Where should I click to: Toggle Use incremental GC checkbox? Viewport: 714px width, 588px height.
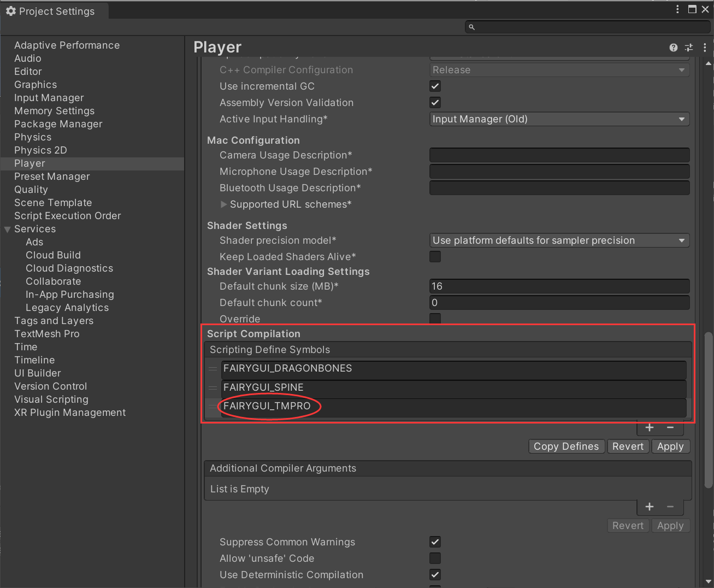(435, 86)
